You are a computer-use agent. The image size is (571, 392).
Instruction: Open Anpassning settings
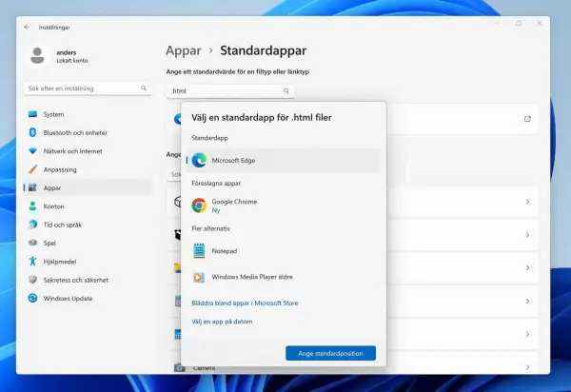pos(88,169)
